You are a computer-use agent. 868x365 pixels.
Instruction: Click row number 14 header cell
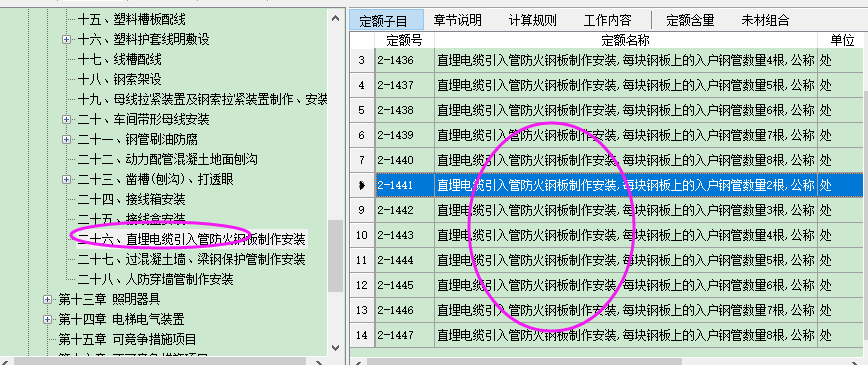click(x=362, y=335)
